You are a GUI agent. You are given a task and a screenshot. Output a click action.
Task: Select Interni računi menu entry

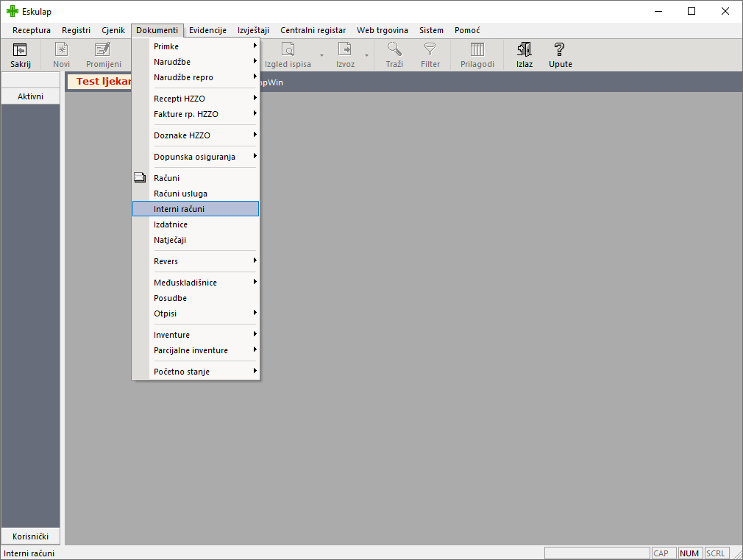point(195,209)
